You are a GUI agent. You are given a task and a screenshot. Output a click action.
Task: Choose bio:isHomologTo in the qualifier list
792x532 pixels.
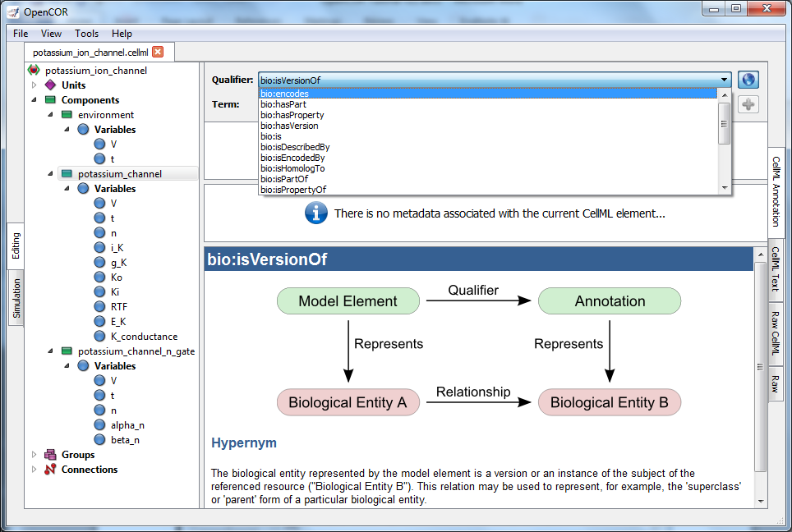tap(487, 167)
